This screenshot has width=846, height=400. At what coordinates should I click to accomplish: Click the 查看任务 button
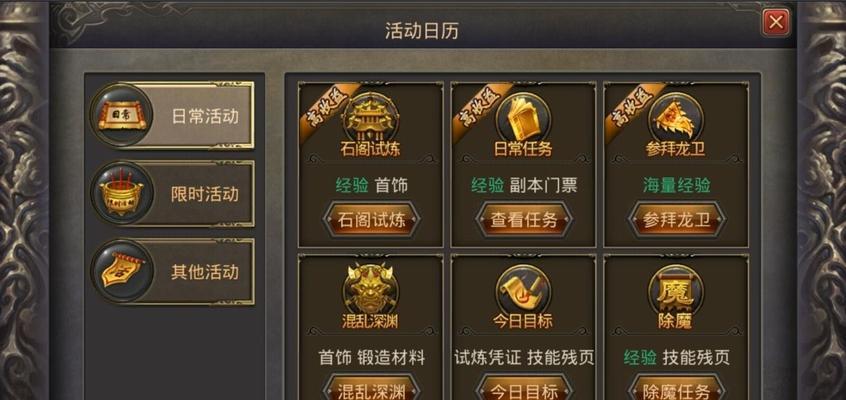(x=523, y=220)
